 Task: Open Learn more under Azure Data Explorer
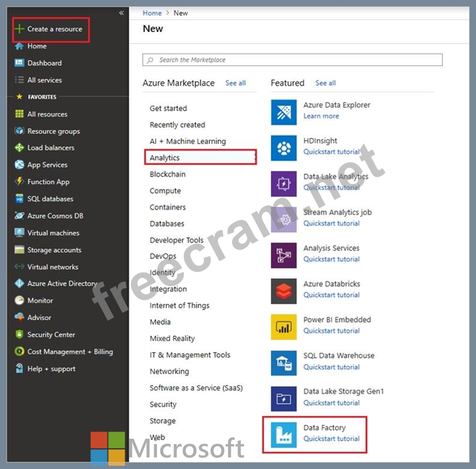click(x=321, y=116)
